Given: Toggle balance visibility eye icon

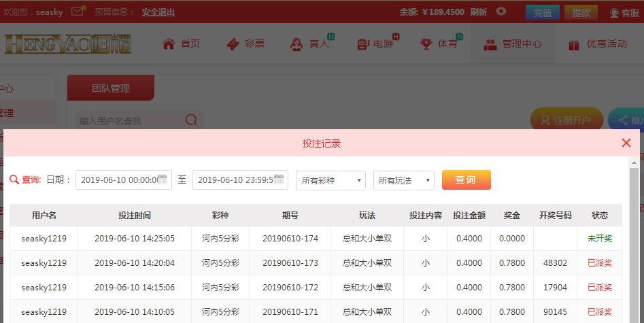Looking at the screenshot, I should (501, 12).
